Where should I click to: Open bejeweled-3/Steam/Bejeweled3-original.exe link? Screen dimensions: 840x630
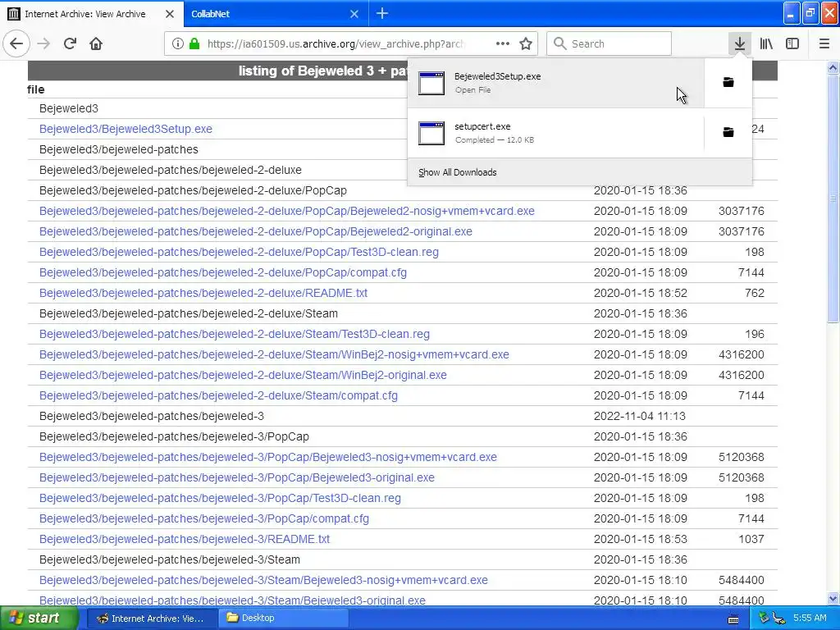(232, 600)
